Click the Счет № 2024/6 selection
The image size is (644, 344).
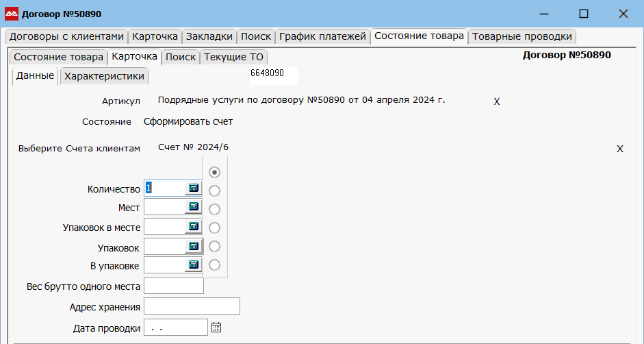coord(193,147)
